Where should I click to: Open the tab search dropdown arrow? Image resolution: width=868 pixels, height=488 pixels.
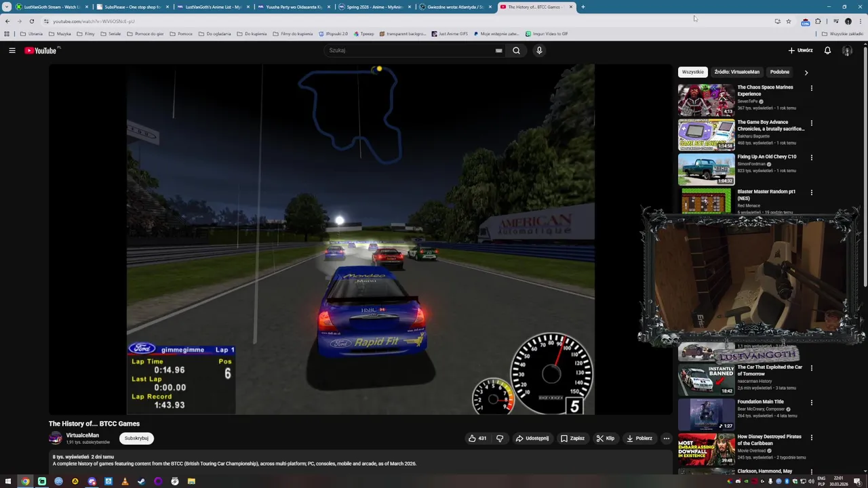(7, 7)
